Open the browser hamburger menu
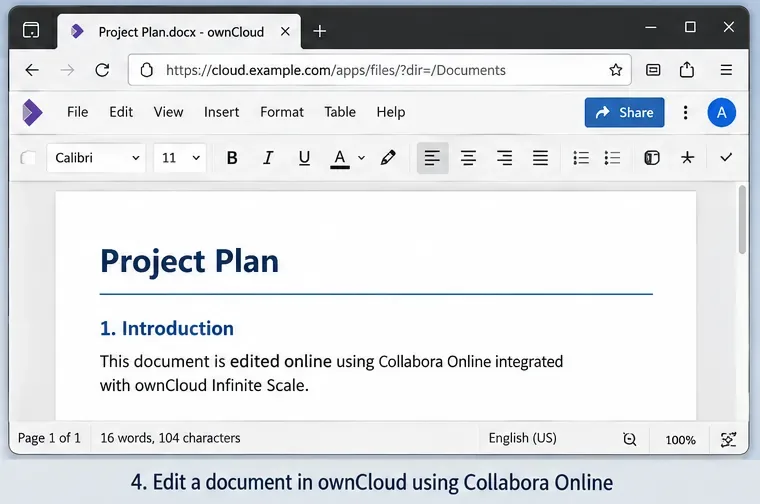 [726, 70]
